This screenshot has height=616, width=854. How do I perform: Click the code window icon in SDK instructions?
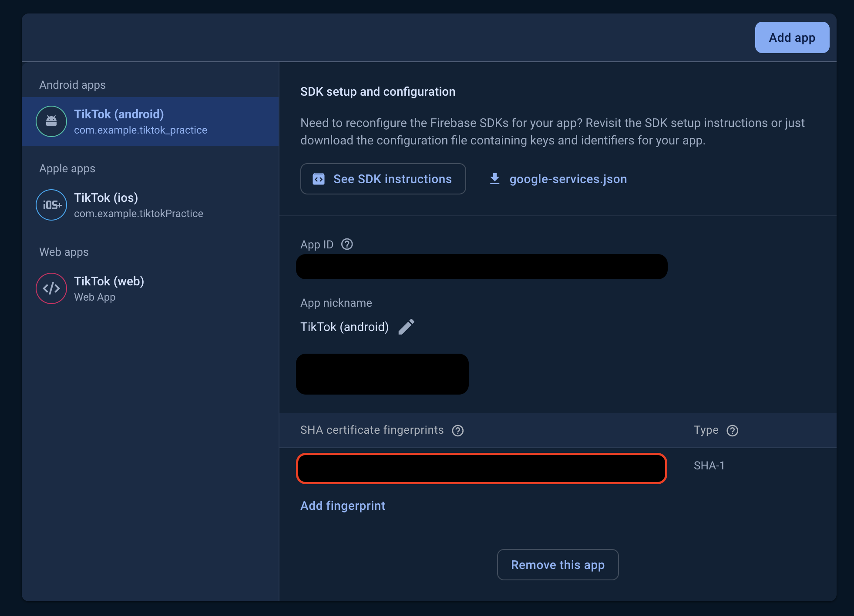point(319,179)
